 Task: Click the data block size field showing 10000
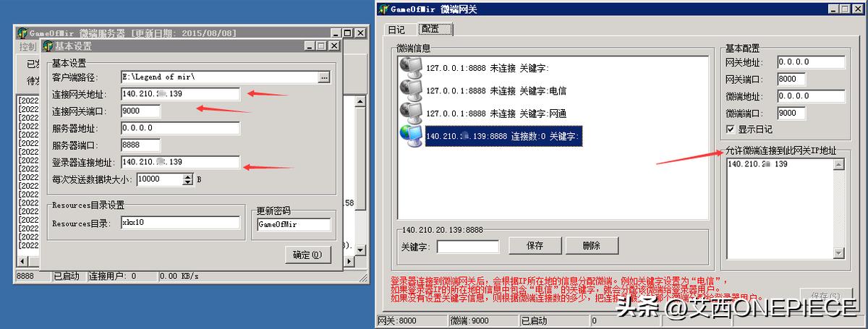point(158,179)
